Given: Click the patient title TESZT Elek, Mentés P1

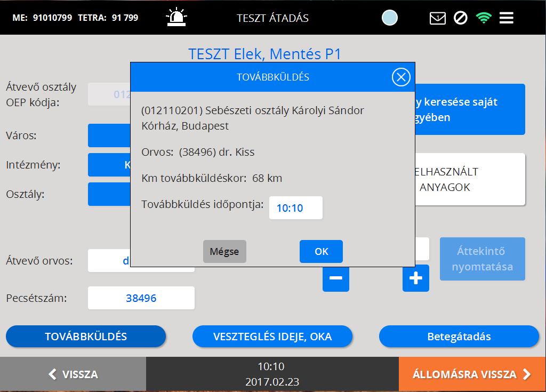Looking at the screenshot, I should (264, 54).
